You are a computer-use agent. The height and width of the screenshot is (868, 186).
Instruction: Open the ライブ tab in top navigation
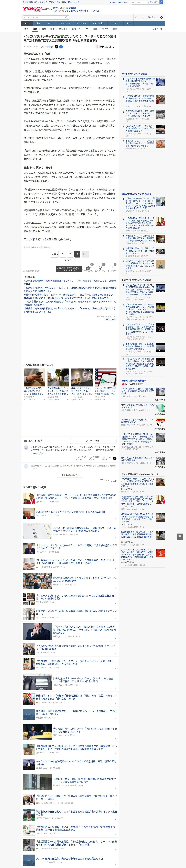(49, 24)
